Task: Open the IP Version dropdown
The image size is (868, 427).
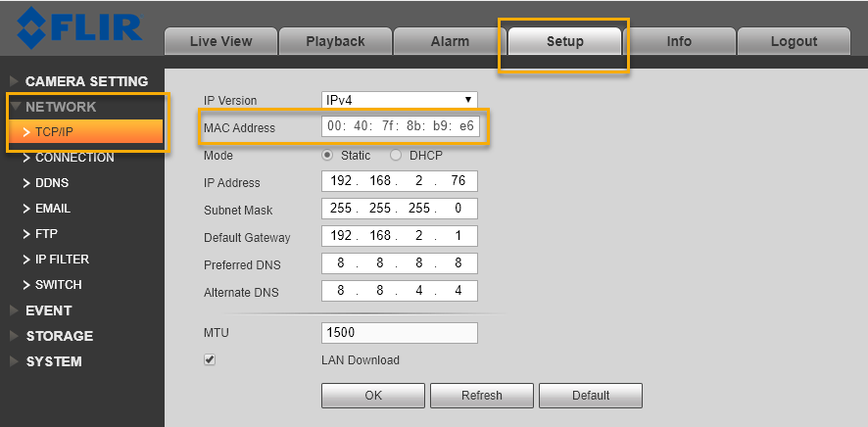Action: 399,100
